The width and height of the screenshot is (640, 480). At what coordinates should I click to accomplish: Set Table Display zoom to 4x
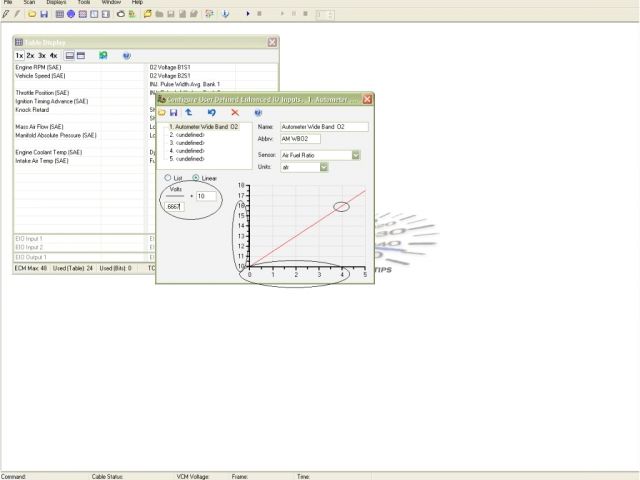tap(53, 56)
